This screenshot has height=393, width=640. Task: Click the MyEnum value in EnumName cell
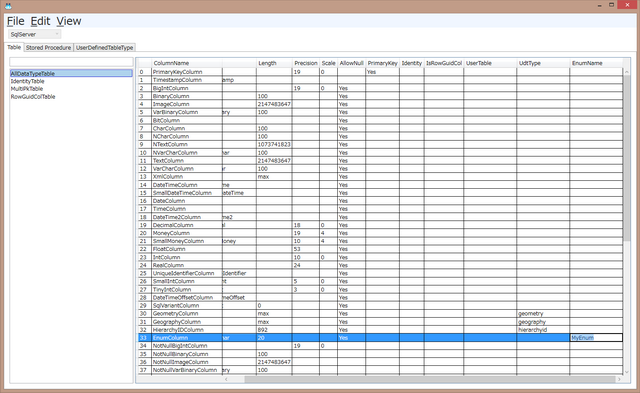tap(596, 338)
